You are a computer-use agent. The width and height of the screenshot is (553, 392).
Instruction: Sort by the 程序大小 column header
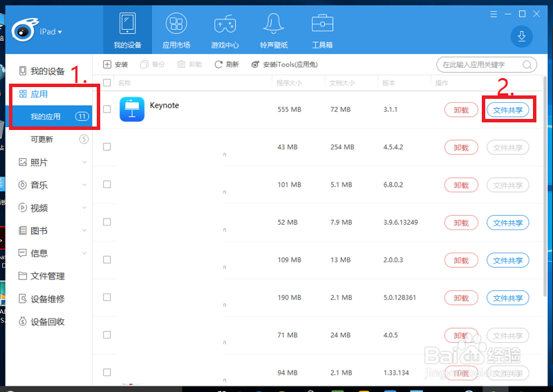(289, 83)
